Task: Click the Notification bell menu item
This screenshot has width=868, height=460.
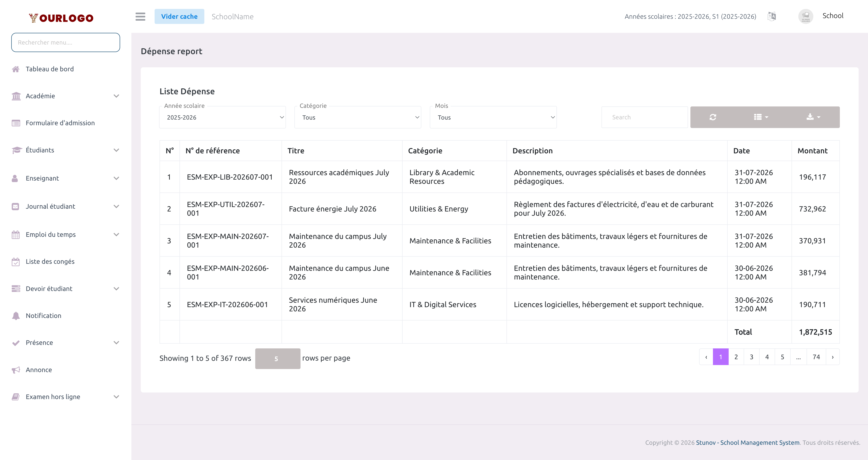Action: coord(43,316)
